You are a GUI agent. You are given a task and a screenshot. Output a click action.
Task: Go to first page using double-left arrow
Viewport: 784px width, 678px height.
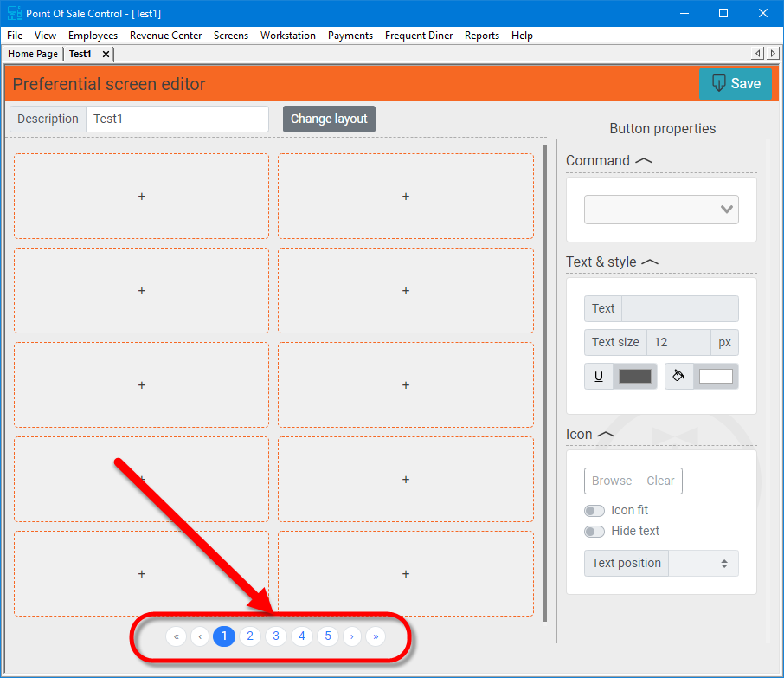(x=176, y=636)
